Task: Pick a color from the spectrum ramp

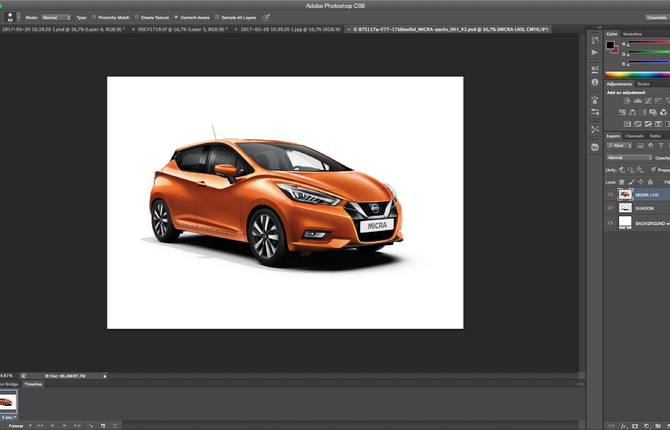Action: tap(638, 74)
